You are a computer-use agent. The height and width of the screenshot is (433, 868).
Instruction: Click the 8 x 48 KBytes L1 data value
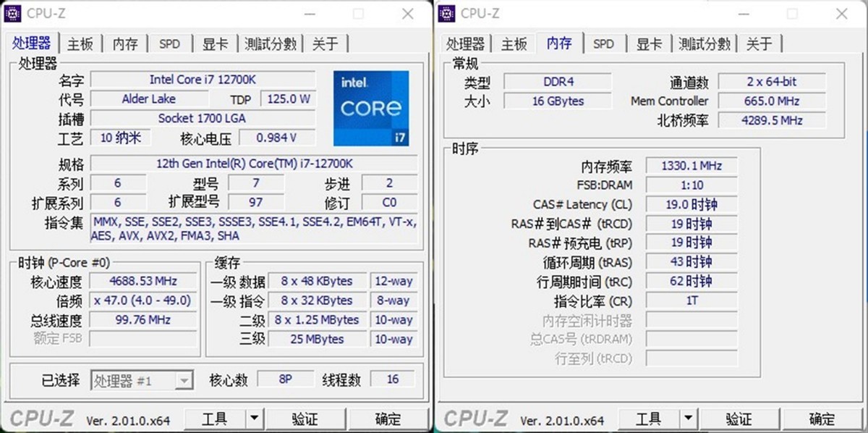[x=317, y=281]
